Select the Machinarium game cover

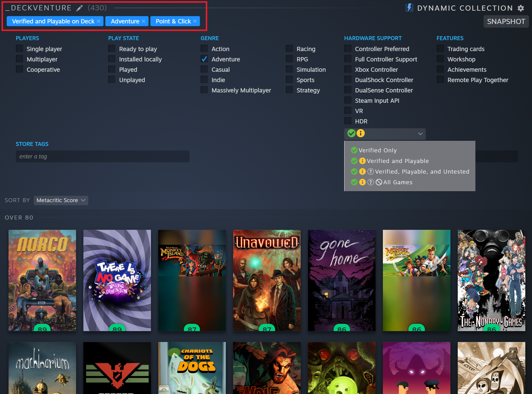42,368
